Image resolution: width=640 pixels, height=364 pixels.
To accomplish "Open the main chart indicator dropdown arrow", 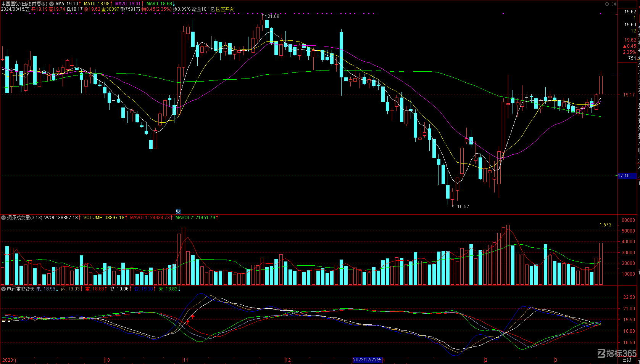I will [x=52, y=4].
